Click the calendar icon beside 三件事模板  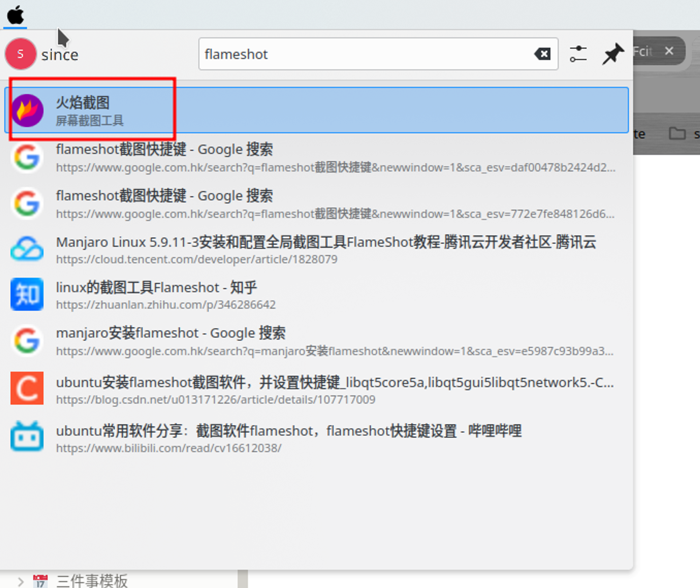pyautogui.click(x=40, y=581)
